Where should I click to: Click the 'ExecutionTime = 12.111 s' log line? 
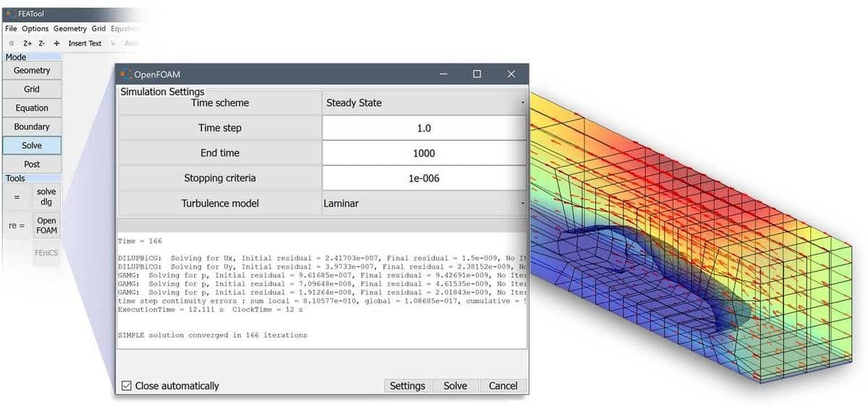(x=210, y=309)
